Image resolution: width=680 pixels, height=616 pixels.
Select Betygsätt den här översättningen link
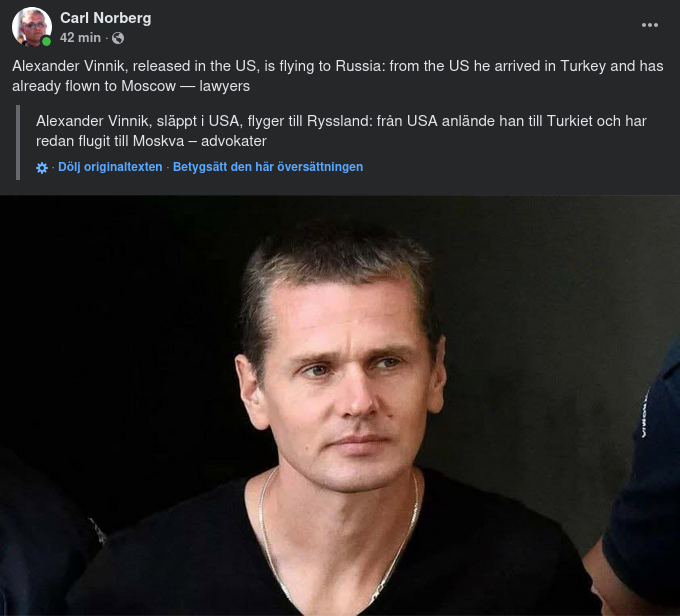[268, 167]
